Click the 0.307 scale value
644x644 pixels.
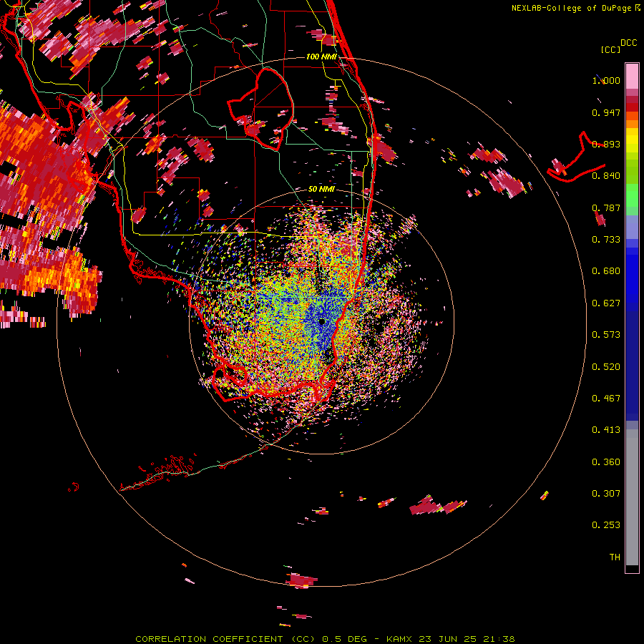(x=606, y=494)
